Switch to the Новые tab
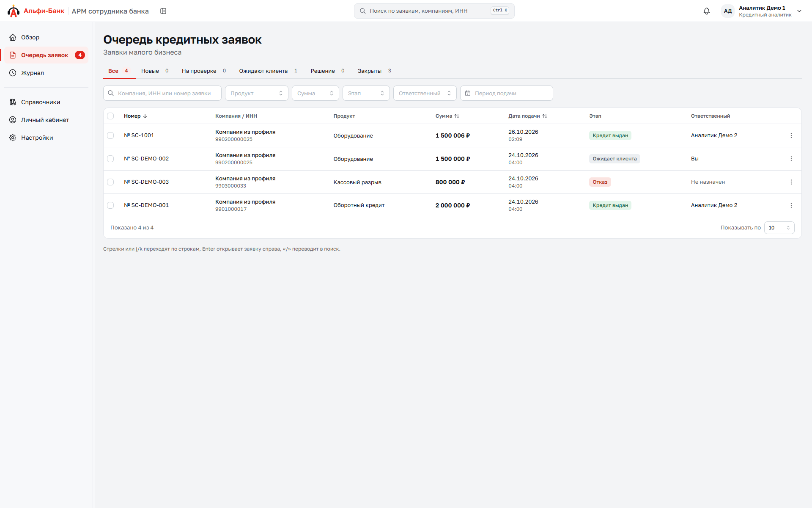This screenshot has height=508, width=812. pos(155,71)
